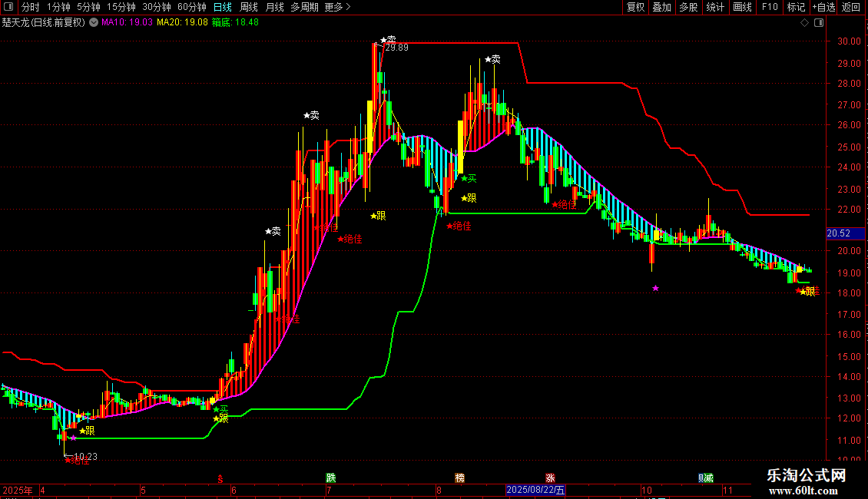Click the 30.00 level on the price axis
Screen dimensions: 868x499
click(x=849, y=41)
